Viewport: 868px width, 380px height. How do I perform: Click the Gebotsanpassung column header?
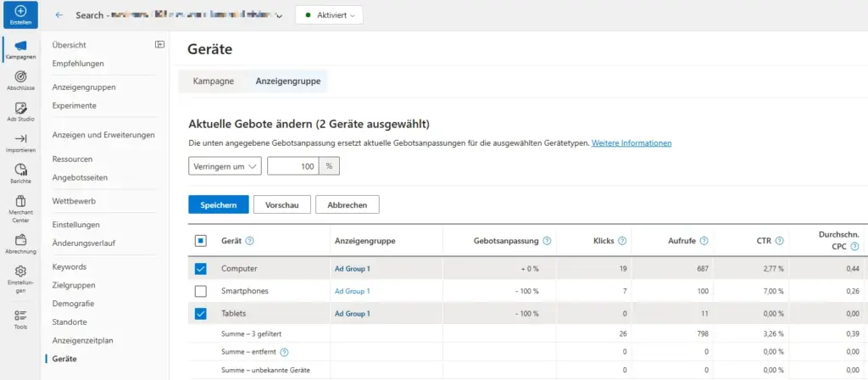click(507, 241)
